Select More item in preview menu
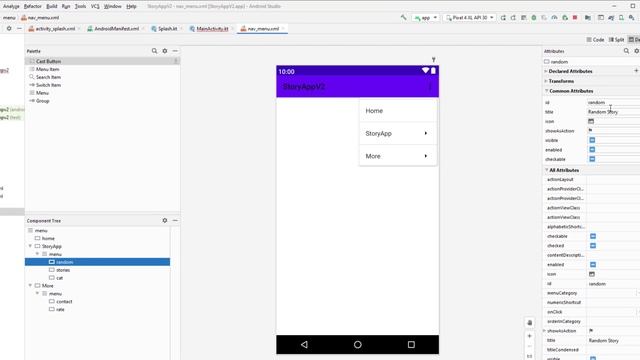 click(x=398, y=156)
